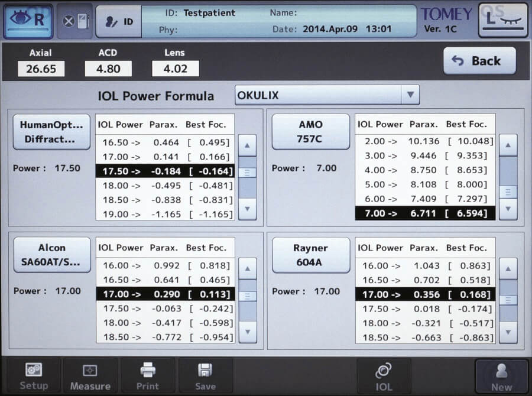
Task: Click scrollbar handle of Rayner 604A list
Action: (x=508, y=300)
